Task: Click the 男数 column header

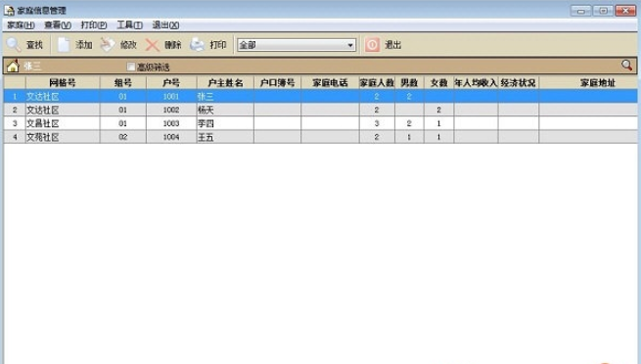Action: [409, 83]
